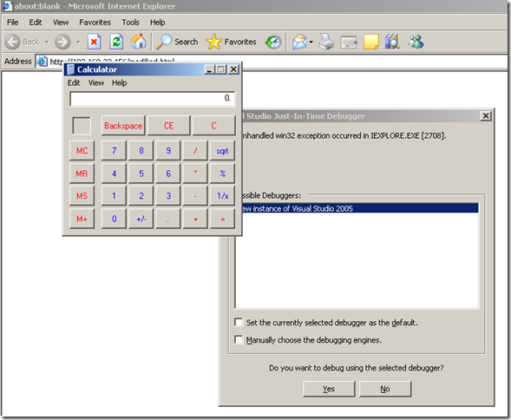Print the page with printer icon
Viewport: 511px width, 420px height.
[326, 42]
